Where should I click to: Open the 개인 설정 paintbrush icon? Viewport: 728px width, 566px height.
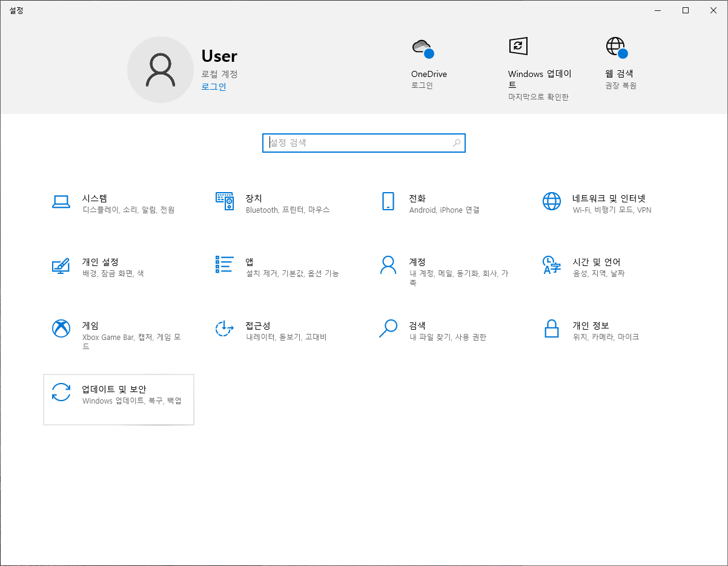(61, 265)
